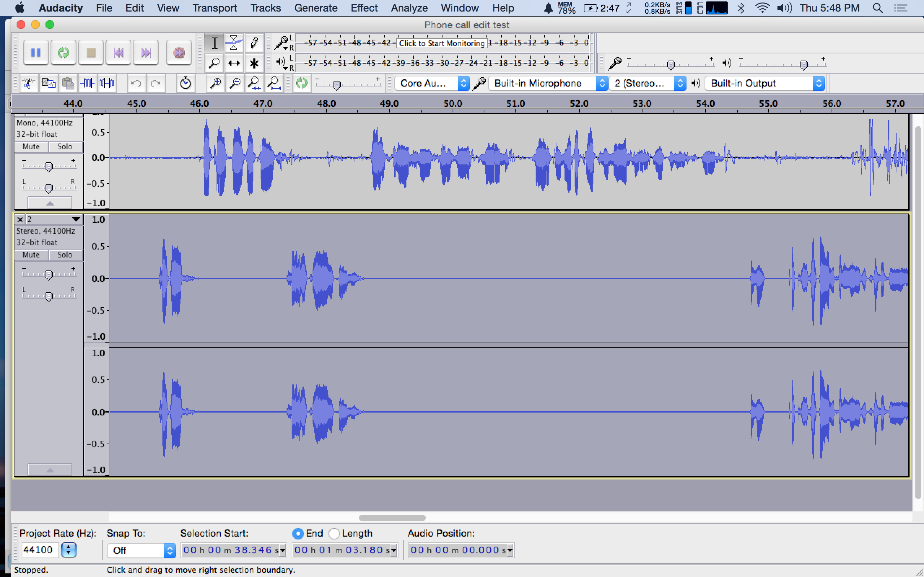Open the Generate menu

315,8
